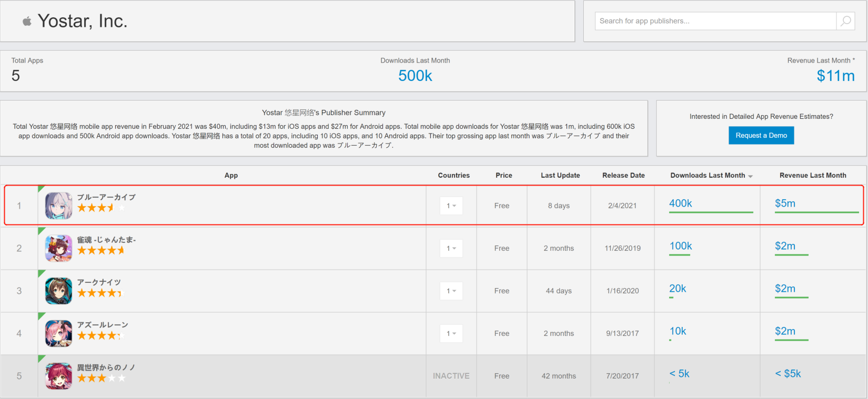
Task: Click the 42 months last update cell
Action: click(x=559, y=376)
